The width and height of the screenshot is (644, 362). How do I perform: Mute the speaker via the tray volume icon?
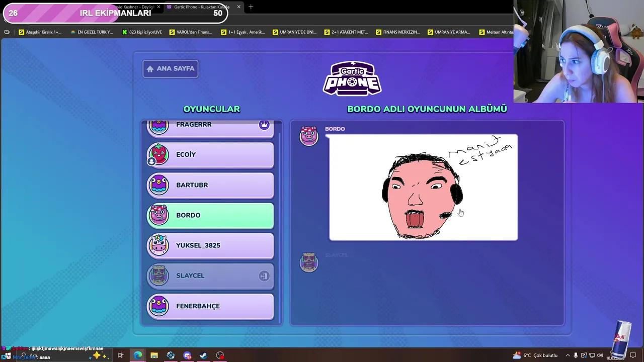point(600,355)
